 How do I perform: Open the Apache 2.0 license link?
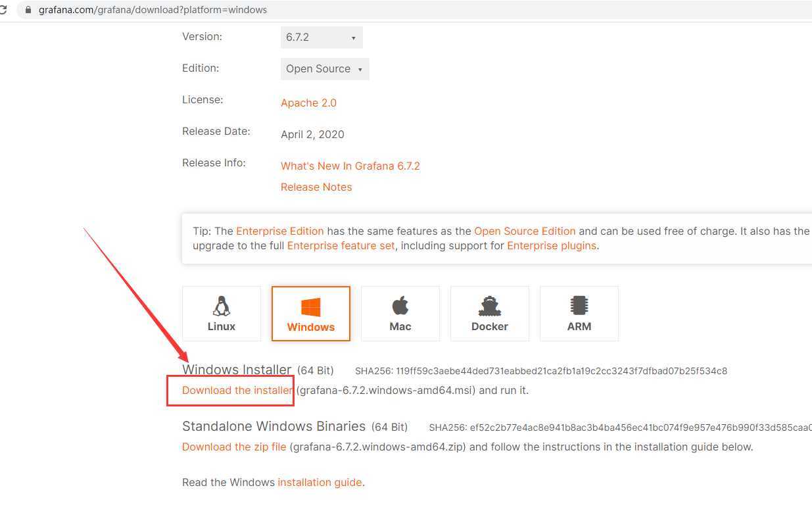tap(308, 103)
